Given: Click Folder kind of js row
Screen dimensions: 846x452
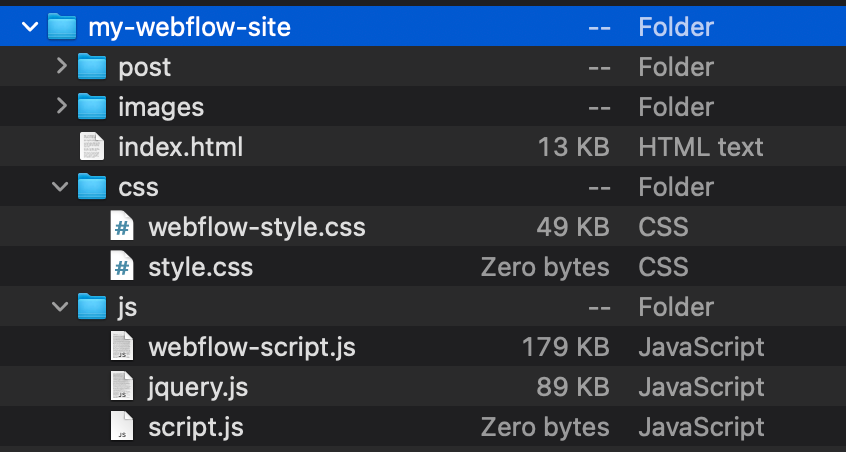Looking at the screenshot, I should tap(676, 307).
